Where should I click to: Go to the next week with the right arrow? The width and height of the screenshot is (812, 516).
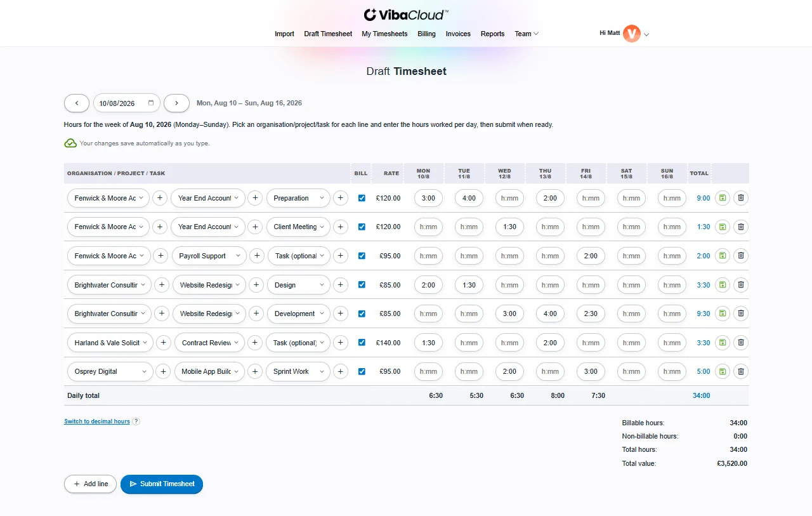pos(176,103)
